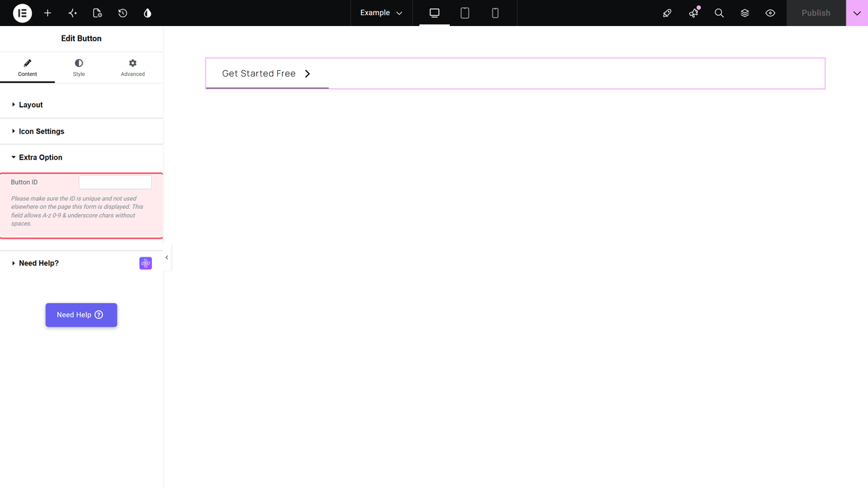868x488 pixels.
Task: Open the megaphone What's New notifications
Action: click(x=694, y=13)
